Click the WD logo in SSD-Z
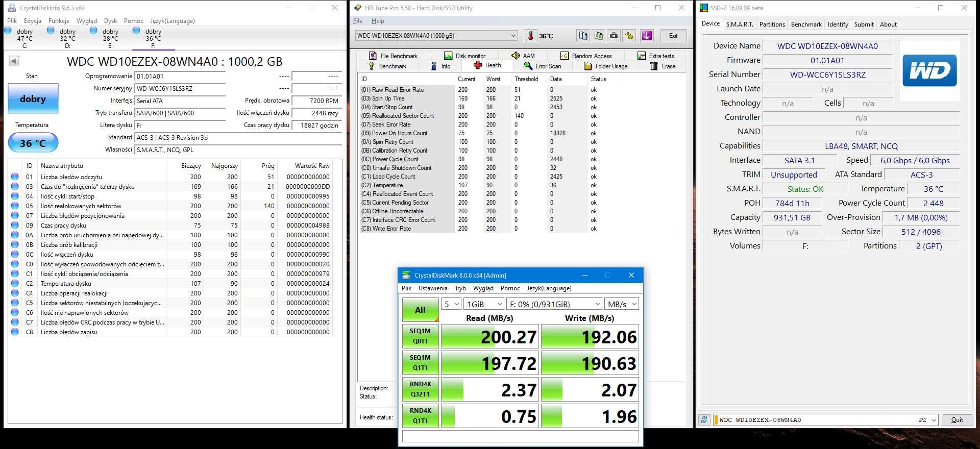This screenshot has height=449, width=980. click(x=929, y=70)
